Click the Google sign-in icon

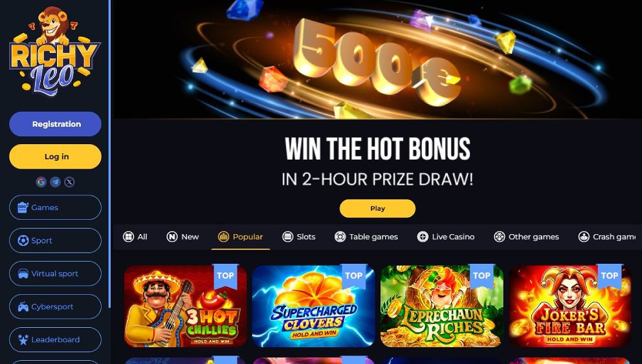41,182
